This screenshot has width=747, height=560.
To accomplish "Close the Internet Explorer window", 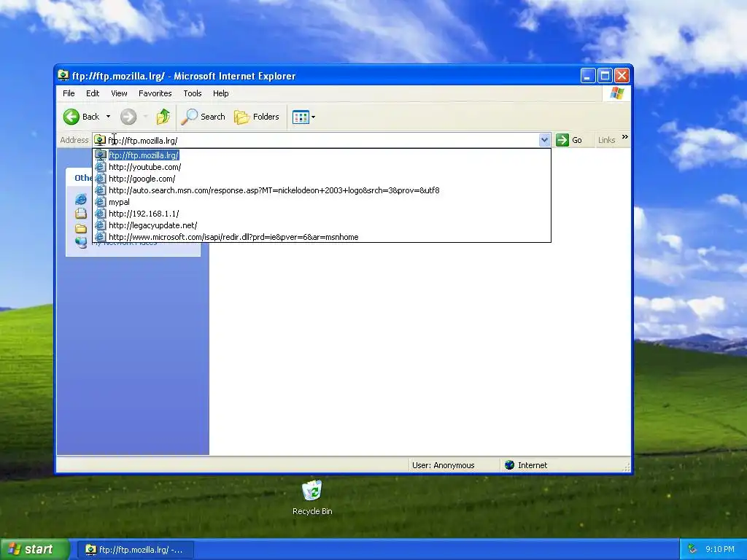I will point(622,76).
